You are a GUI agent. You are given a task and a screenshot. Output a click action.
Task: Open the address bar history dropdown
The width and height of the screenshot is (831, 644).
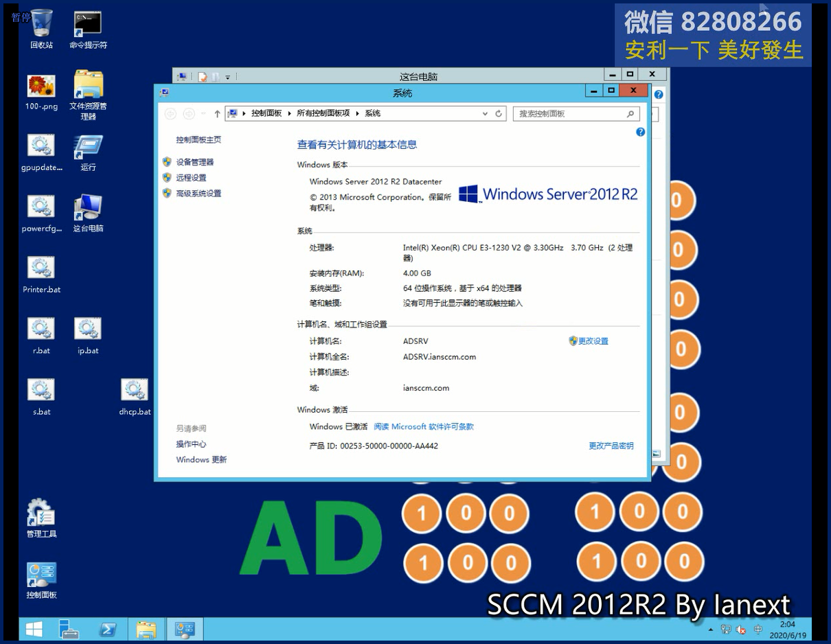pyautogui.click(x=486, y=114)
